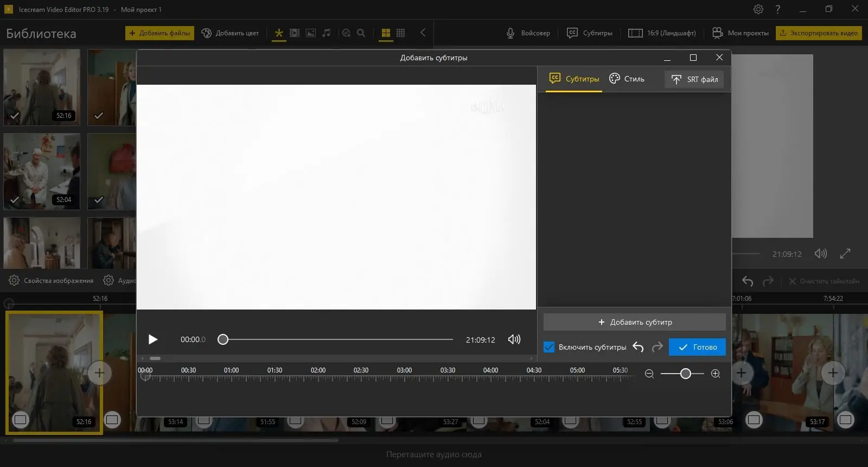Confirm with the Готово button
This screenshot has width=868, height=467.
697,347
